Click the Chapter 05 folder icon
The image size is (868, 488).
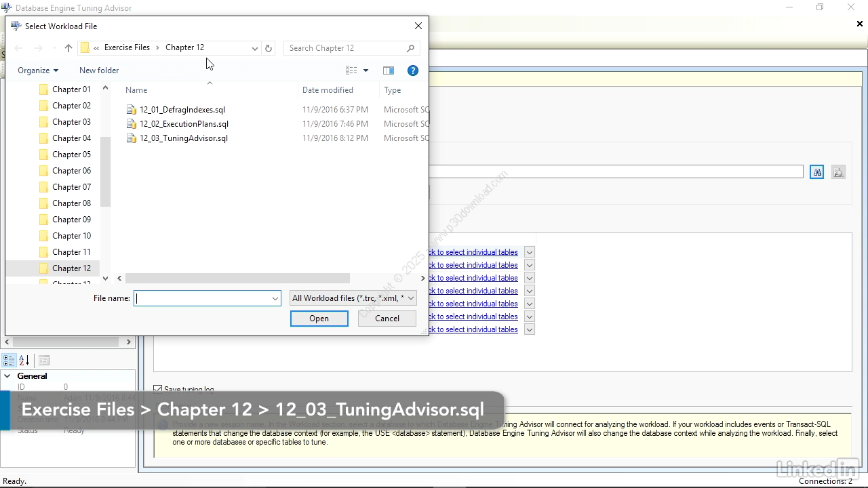43,155
